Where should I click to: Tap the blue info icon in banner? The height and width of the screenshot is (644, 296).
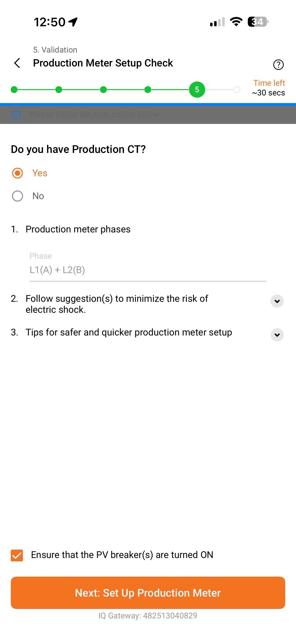pos(16,115)
